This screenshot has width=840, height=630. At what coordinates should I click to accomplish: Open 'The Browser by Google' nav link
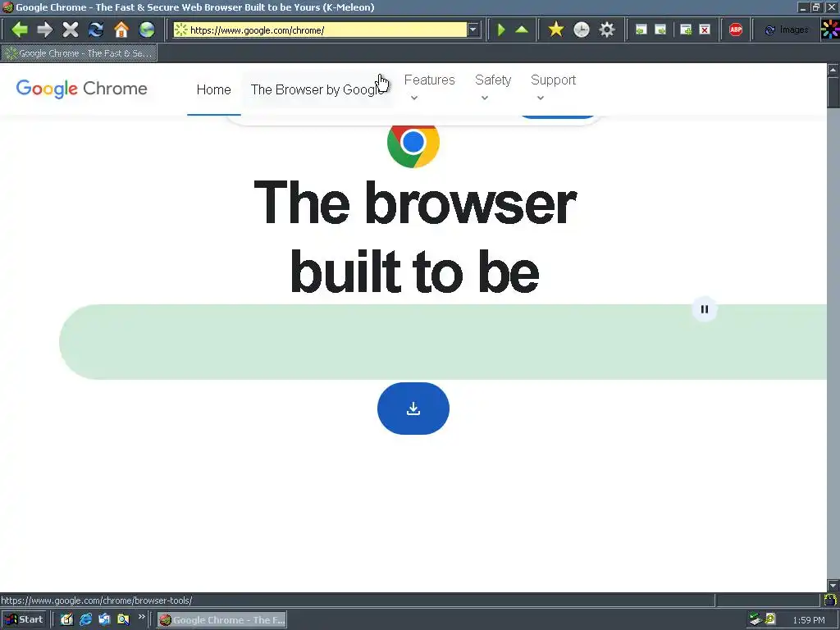click(317, 89)
